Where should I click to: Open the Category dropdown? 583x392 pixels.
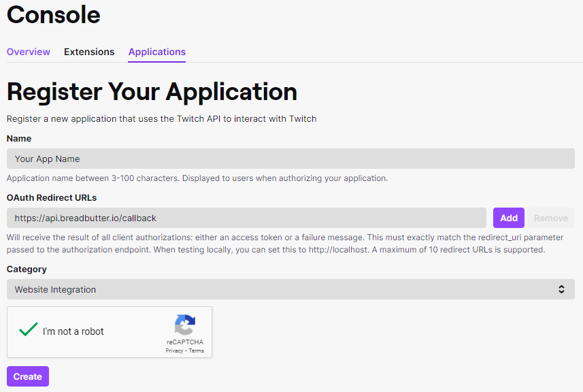point(290,289)
